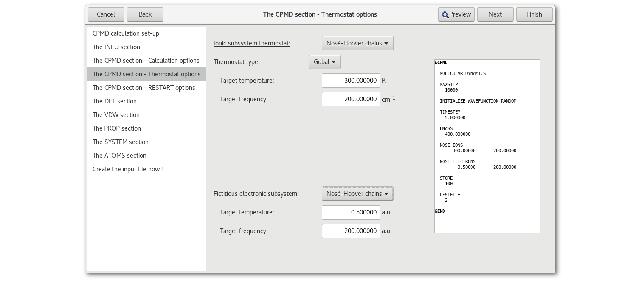The height and width of the screenshot is (281, 644).
Task: Go to CPMD section RESTART options
Action: tap(143, 88)
